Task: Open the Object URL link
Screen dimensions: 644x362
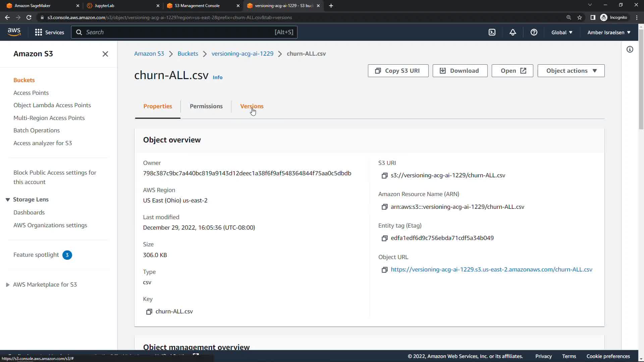Action: click(x=491, y=269)
